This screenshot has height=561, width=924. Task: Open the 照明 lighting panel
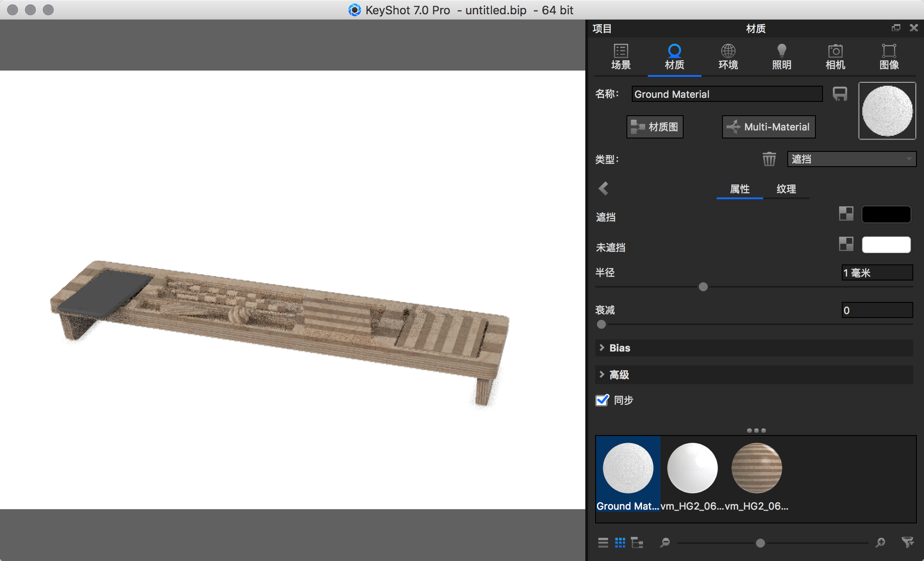[x=781, y=57]
